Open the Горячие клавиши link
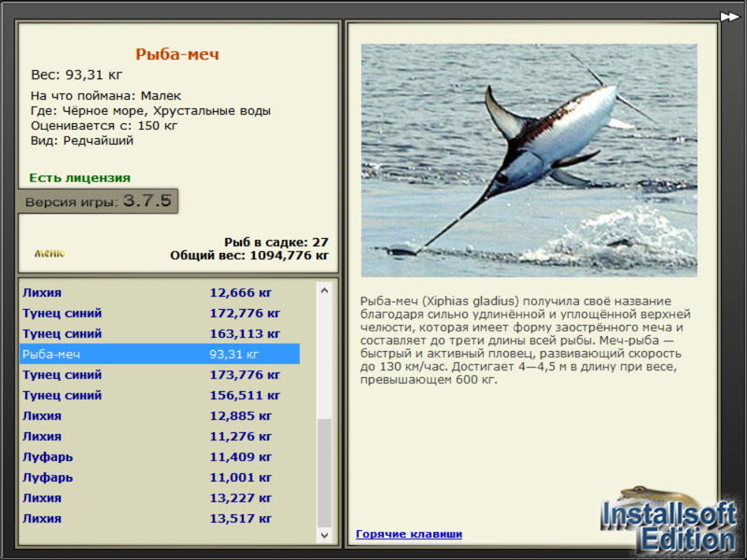The height and width of the screenshot is (560, 747). click(x=409, y=534)
